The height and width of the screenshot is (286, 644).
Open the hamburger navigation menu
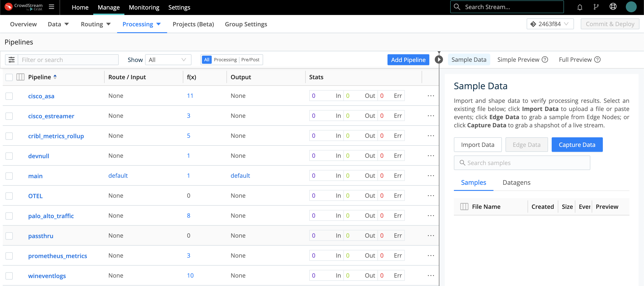click(51, 7)
